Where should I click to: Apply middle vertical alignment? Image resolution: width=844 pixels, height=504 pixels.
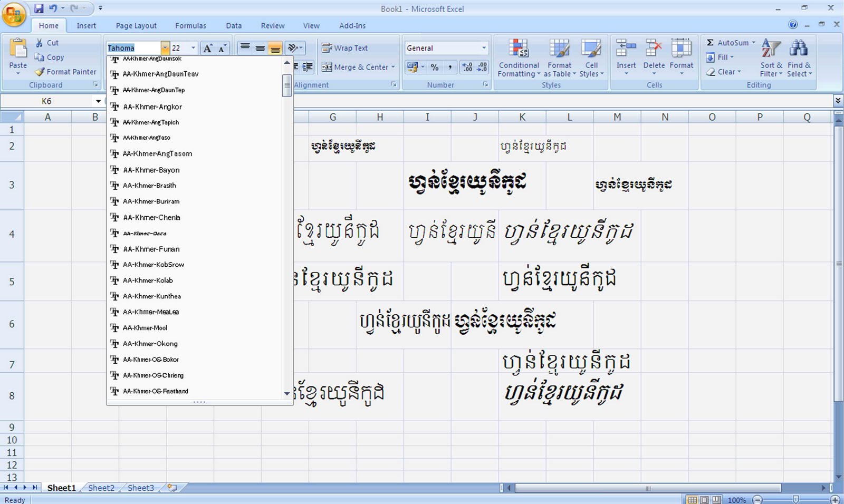tap(260, 47)
